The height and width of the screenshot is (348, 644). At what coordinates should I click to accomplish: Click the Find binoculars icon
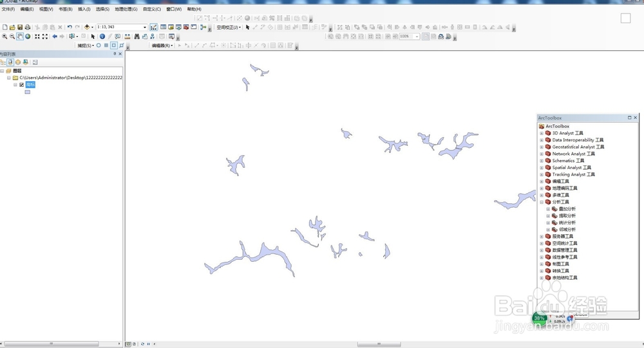[137, 36]
